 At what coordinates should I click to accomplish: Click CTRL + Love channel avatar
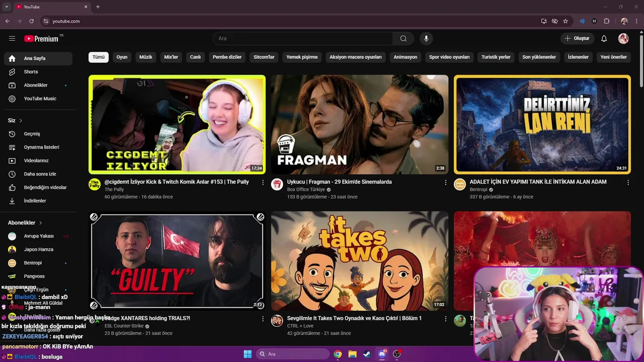tap(277, 320)
